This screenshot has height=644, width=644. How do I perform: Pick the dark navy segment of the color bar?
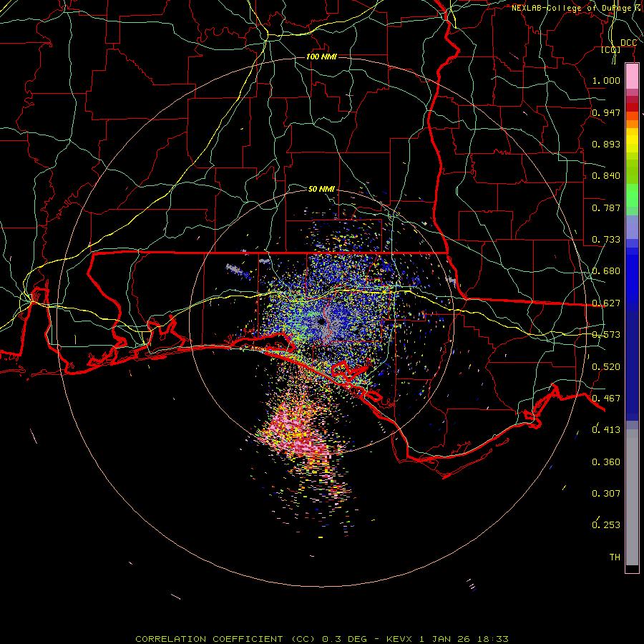point(632,361)
